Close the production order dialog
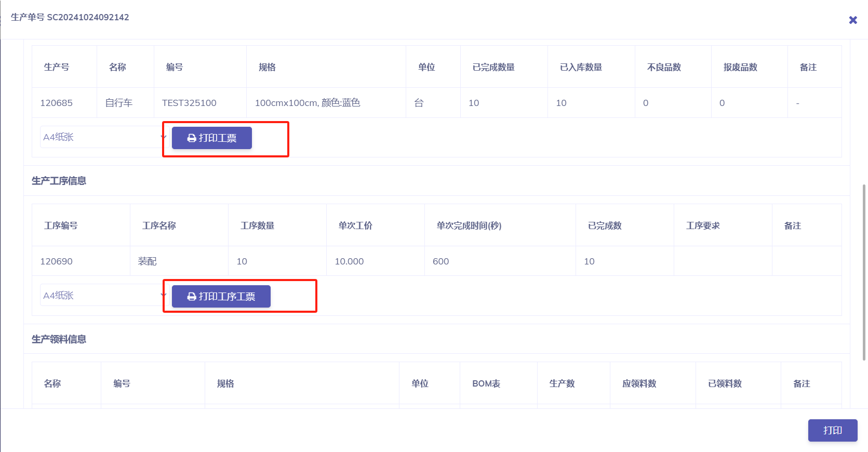This screenshot has height=452, width=868. (852, 20)
